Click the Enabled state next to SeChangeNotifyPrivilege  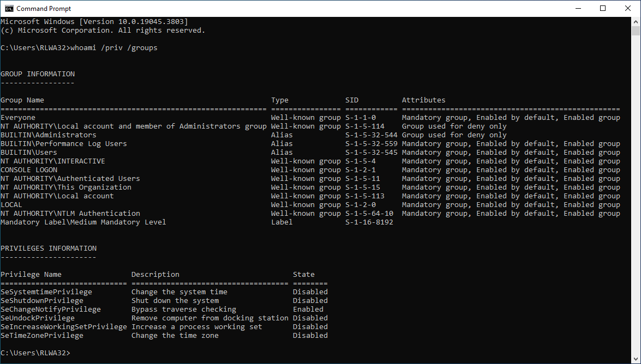point(308,309)
